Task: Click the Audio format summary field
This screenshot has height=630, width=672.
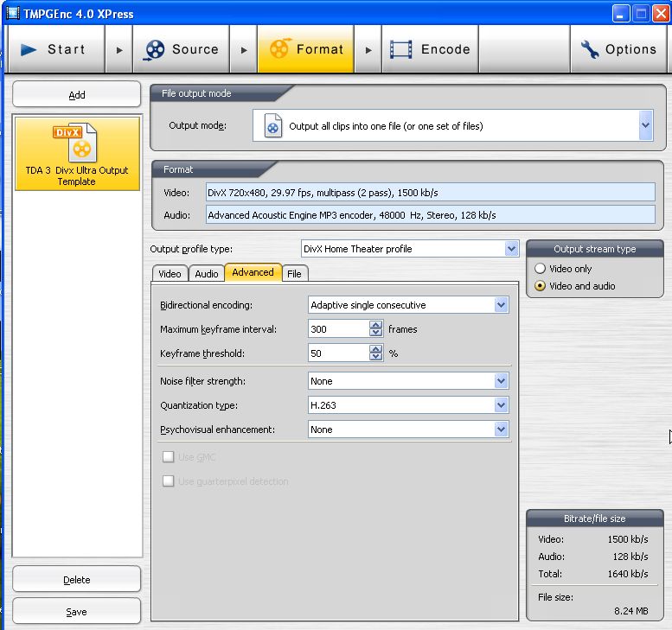Action: pyautogui.click(x=431, y=215)
